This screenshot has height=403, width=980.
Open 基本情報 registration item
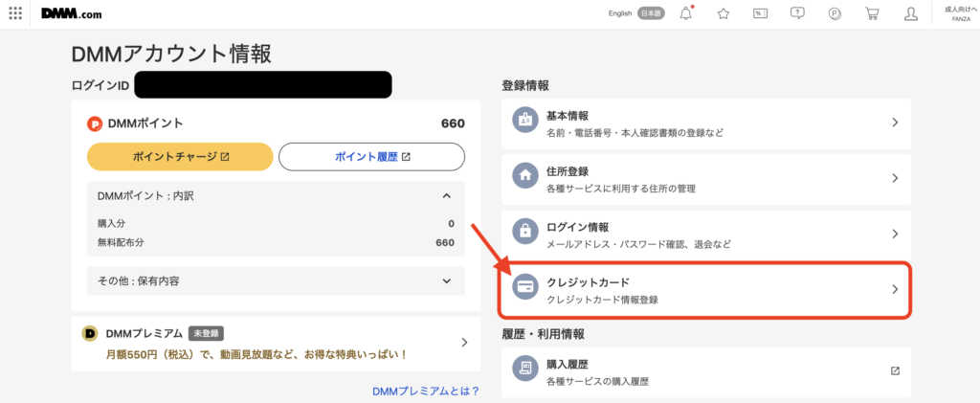pos(704,123)
